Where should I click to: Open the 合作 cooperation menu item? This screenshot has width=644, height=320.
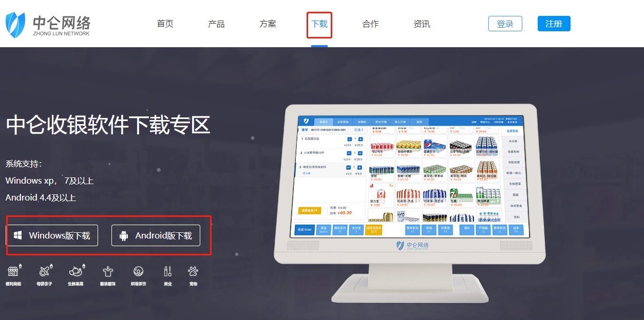[370, 24]
